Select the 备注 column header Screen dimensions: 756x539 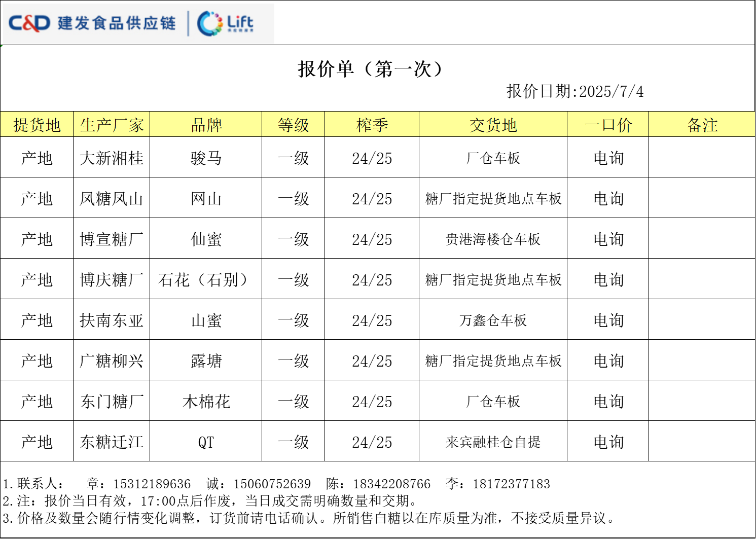coord(702,125)
